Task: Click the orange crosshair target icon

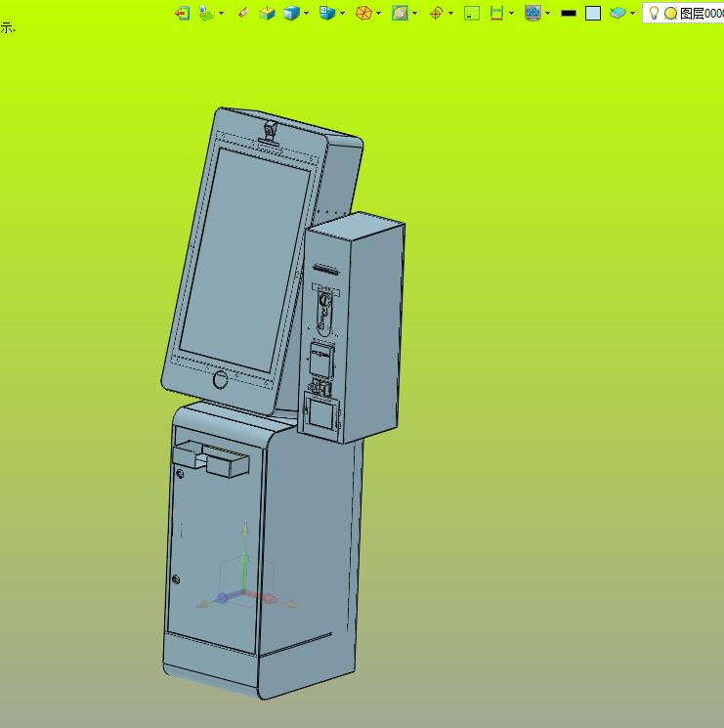Action: point(436,13)
